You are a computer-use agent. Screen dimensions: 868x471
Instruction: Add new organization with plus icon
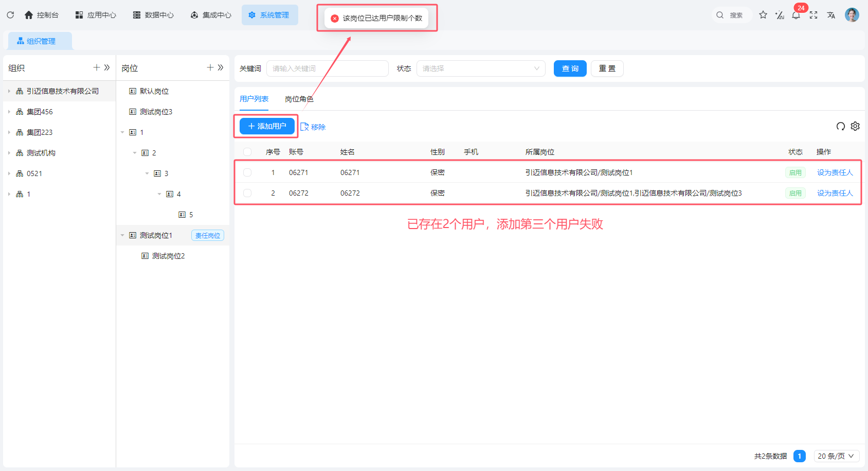click(x=97, y=67)
